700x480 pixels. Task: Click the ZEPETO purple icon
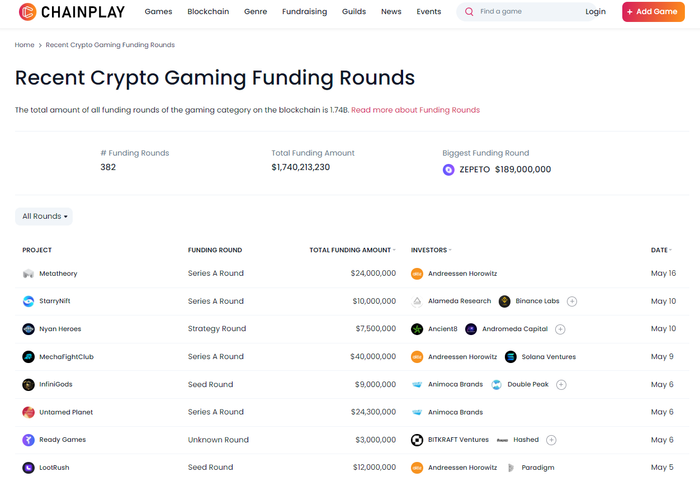[448, 170]
